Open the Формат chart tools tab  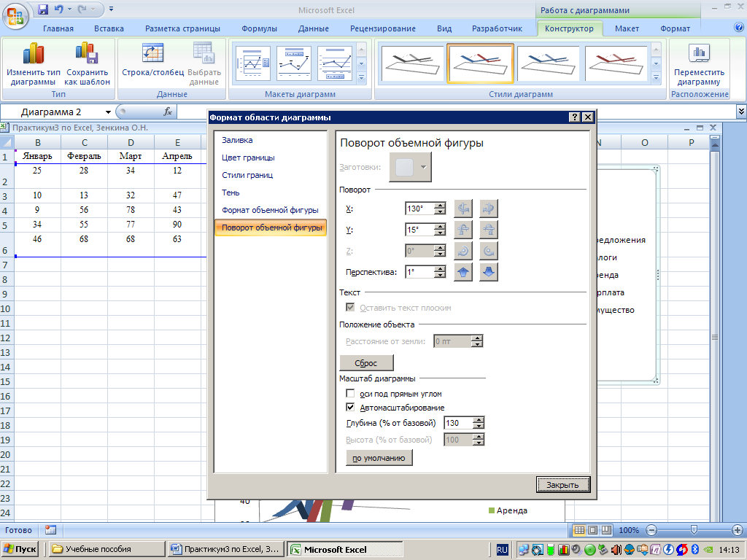675,28
